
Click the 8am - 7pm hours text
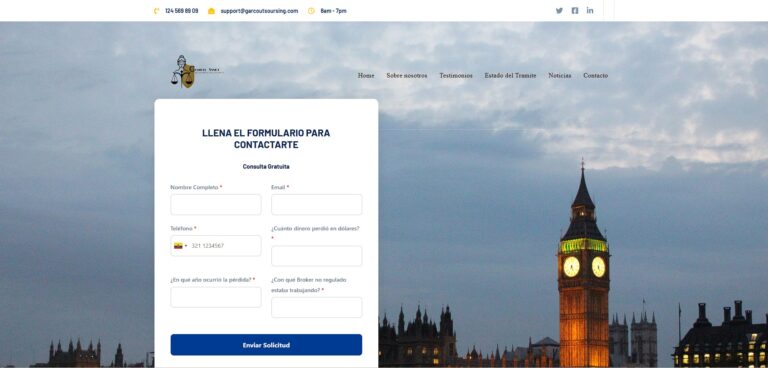point(334,11)
